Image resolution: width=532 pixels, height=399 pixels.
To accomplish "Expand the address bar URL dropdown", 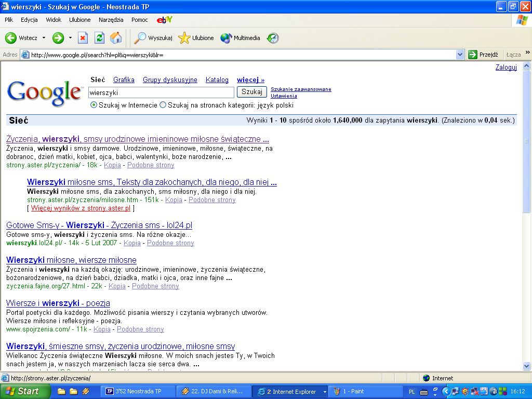I will click(460, 55).
